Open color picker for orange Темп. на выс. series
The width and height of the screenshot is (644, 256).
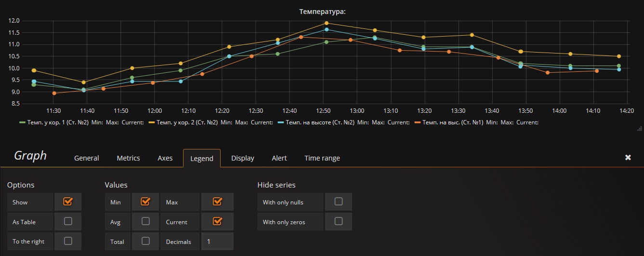417,122
